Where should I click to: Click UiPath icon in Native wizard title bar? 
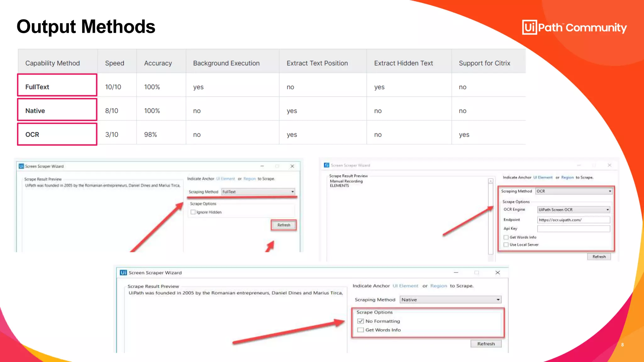pyautogui.click(x=123, y=272)
